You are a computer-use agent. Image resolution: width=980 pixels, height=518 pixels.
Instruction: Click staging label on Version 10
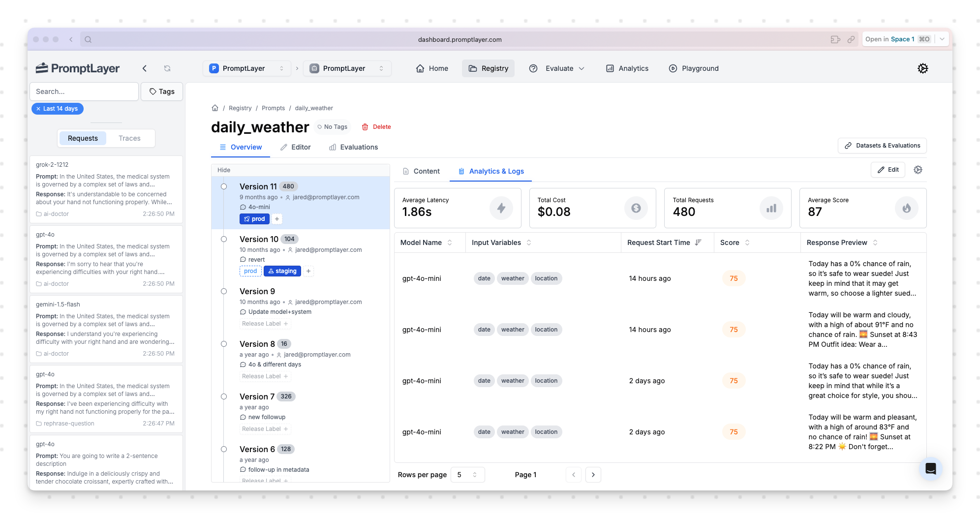click(282, 271)
